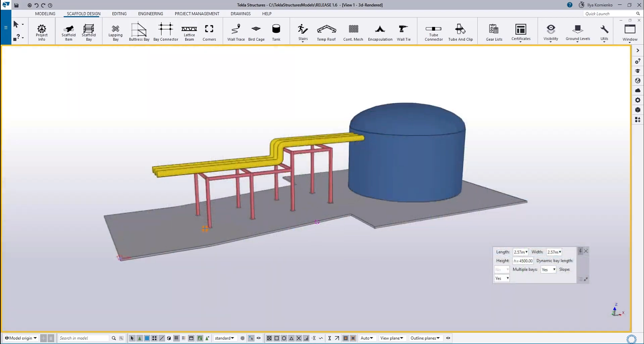
Task: Click the Height value field
Action: 523,261
